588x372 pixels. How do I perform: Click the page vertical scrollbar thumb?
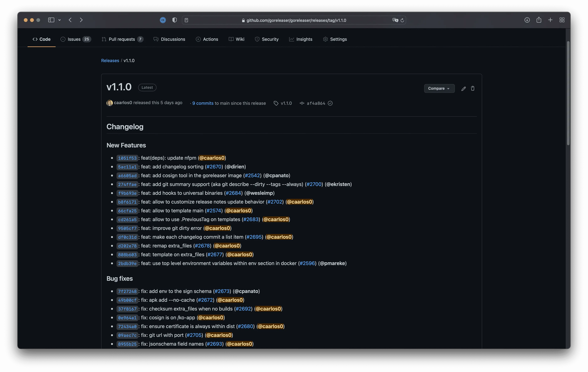[568, 93]
